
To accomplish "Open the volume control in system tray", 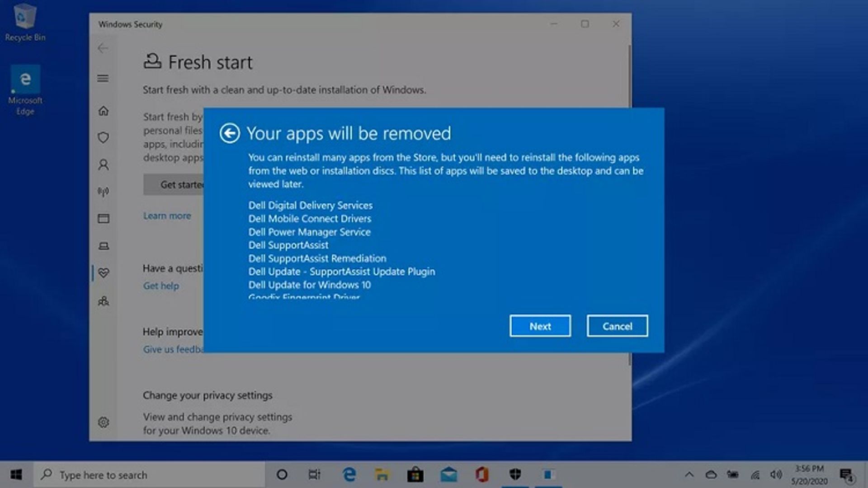I will (776, 474).
